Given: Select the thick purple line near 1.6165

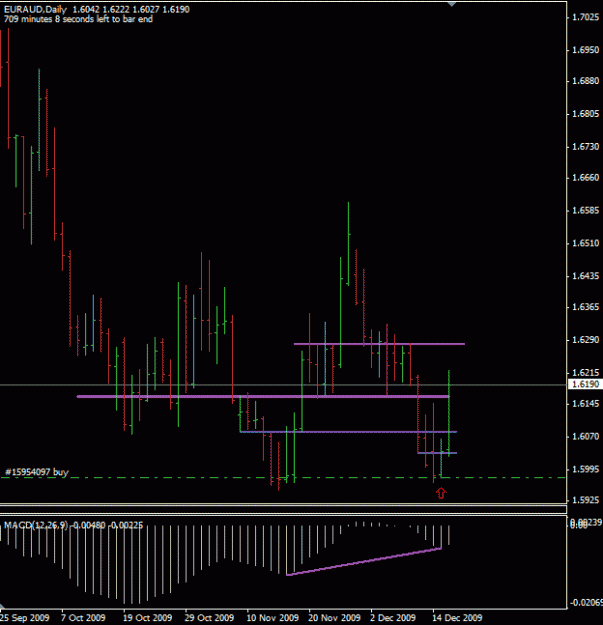Looking at the screenshot, I should (x=263, y=396).
